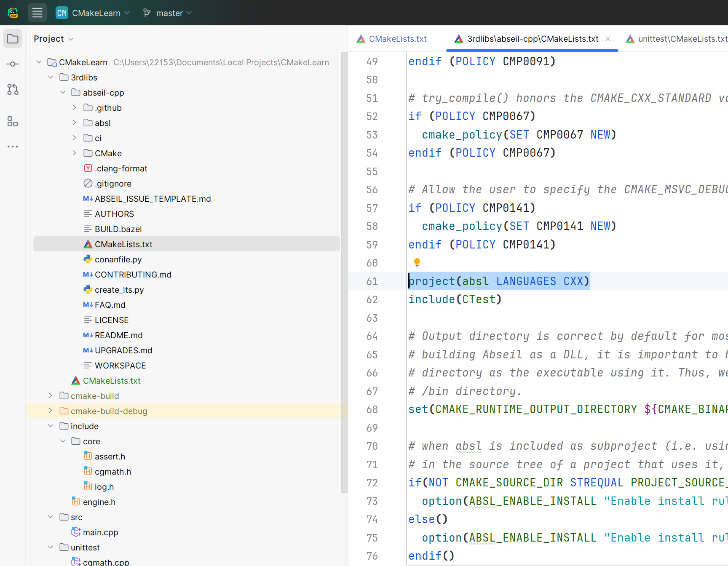Open the Project tool window folder icon
The height and width of the screenshot is (566, 728).
(13, 39)
